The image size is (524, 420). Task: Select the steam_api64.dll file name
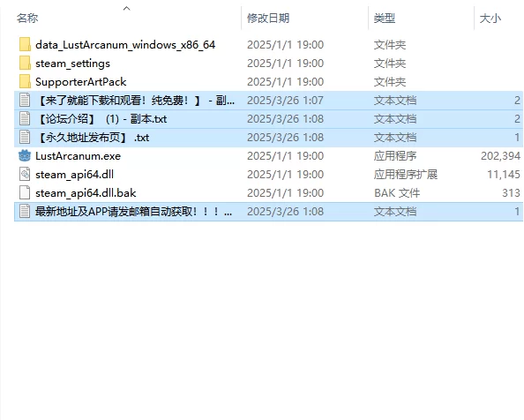tap(74, 175)
